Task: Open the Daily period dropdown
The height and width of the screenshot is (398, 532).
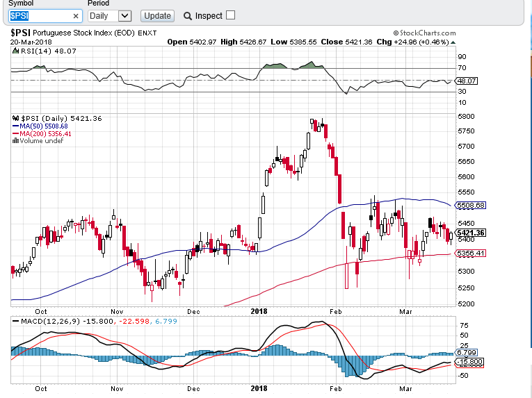Action: [x=110, y=16]
